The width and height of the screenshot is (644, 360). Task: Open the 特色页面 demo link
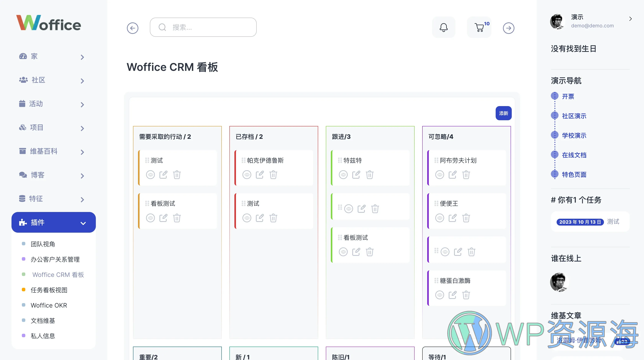click(x=574, y=174)
